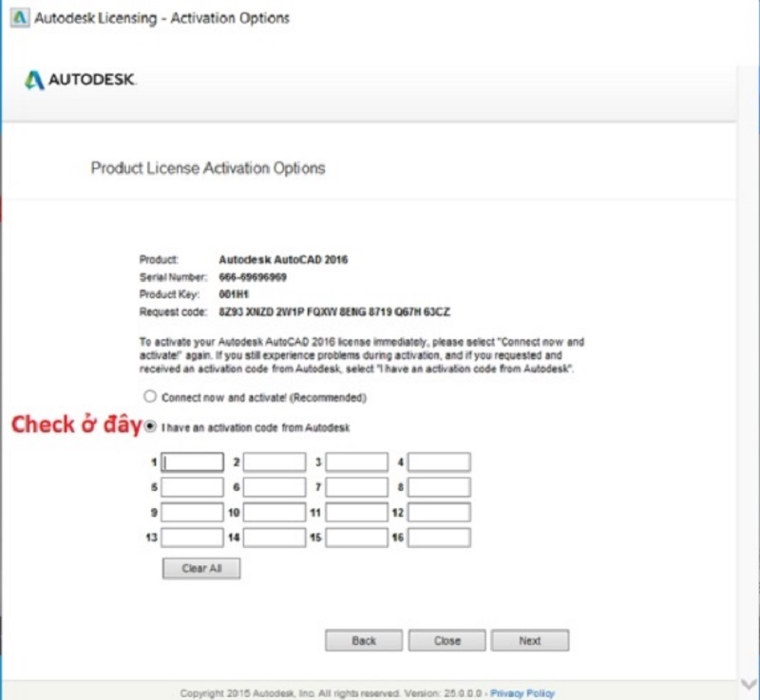This screenshot has height=700, width=760.
Task: Click the "Request code:" label
Action: (x=173, y=312)
